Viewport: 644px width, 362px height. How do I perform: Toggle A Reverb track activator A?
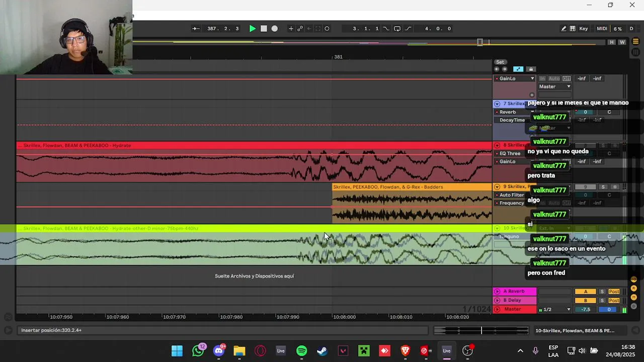586,292
